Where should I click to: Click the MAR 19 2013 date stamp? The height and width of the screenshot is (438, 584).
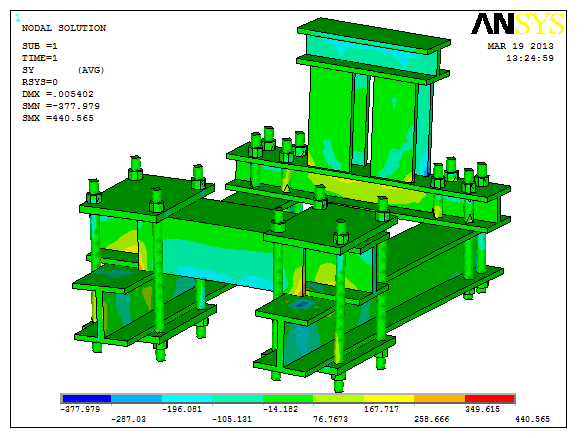click(520, 46)
